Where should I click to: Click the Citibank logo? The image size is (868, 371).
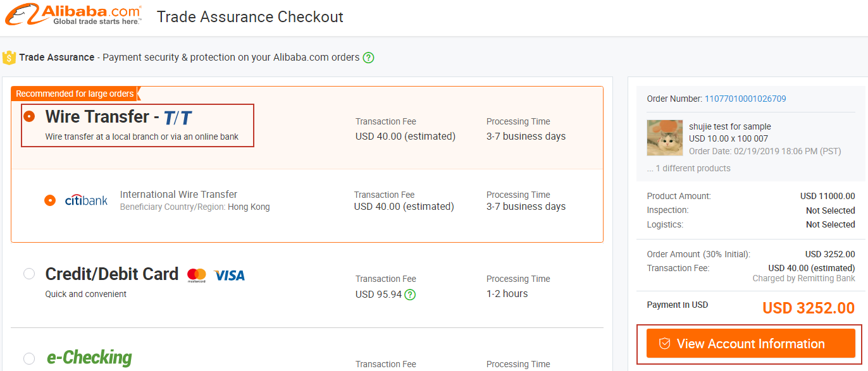click(x=87, y=200)
